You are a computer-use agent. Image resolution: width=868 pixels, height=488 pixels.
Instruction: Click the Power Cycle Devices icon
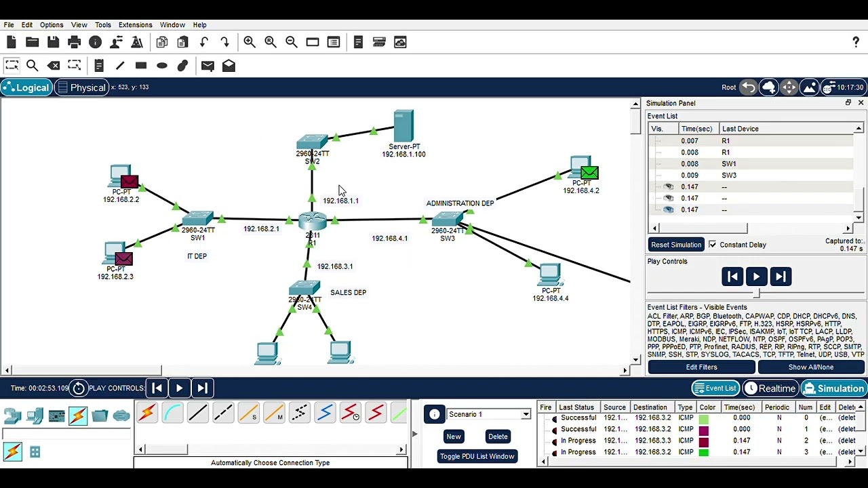point(79,388)
